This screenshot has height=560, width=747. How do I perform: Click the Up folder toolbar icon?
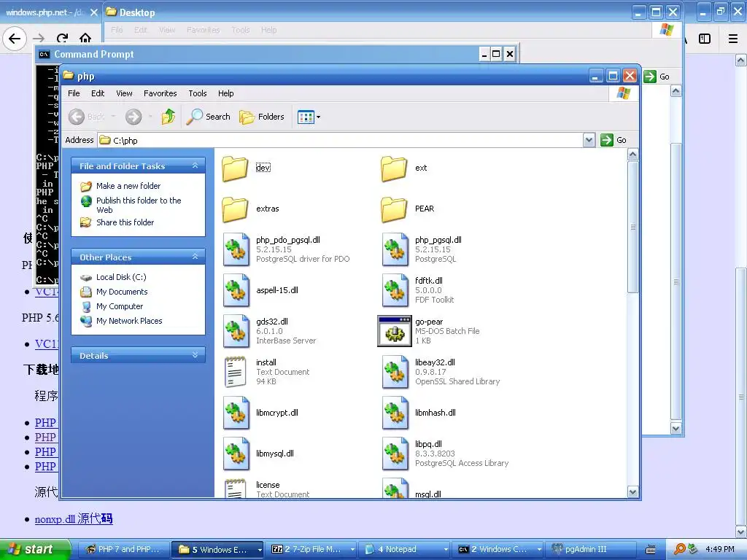pyautogui.click(x=169, y=117)
